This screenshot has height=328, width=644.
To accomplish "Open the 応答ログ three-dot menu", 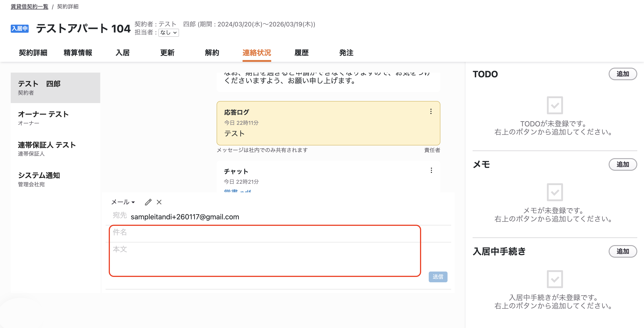I will 431,111.
